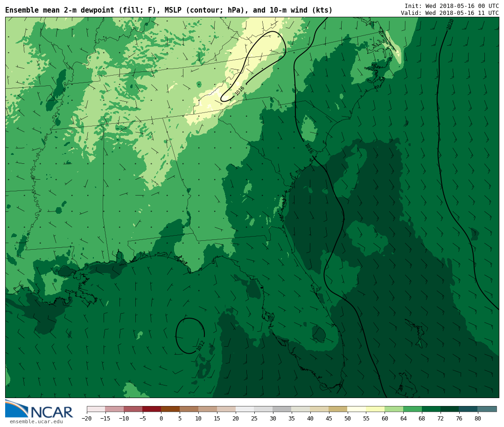Click the 1020 contour label near top right
Screen dimensions: 504x427
point(450,24)
